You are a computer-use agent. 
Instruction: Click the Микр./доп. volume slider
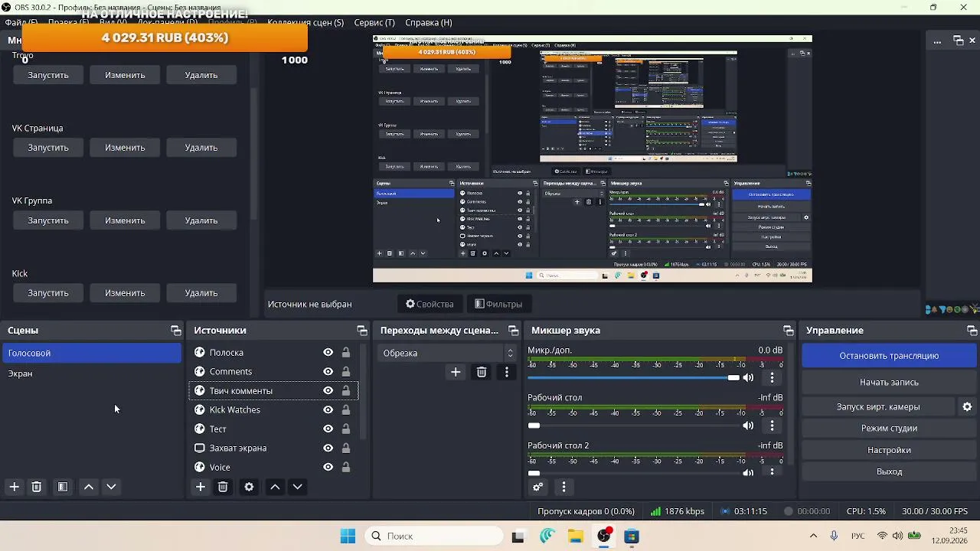point(634,377)
